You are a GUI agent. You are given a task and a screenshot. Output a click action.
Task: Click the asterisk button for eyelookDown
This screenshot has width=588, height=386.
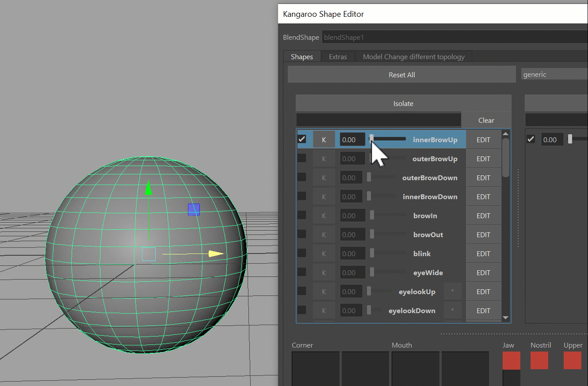point(452,310)
